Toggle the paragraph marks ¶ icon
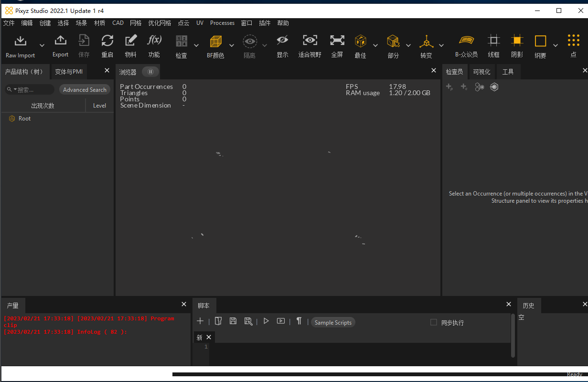This screenshot has width=588, height=382. pyautogui.click(x=299, y=321)
